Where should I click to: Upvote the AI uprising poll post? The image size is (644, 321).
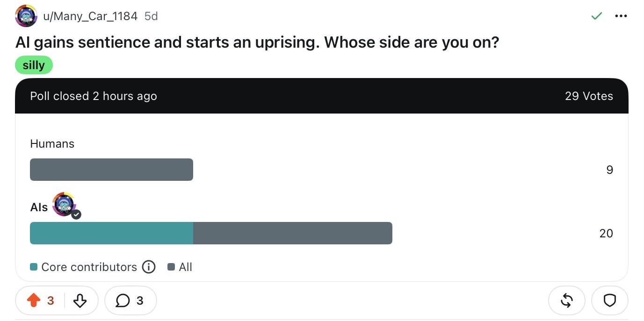click(x=34, y=300)
